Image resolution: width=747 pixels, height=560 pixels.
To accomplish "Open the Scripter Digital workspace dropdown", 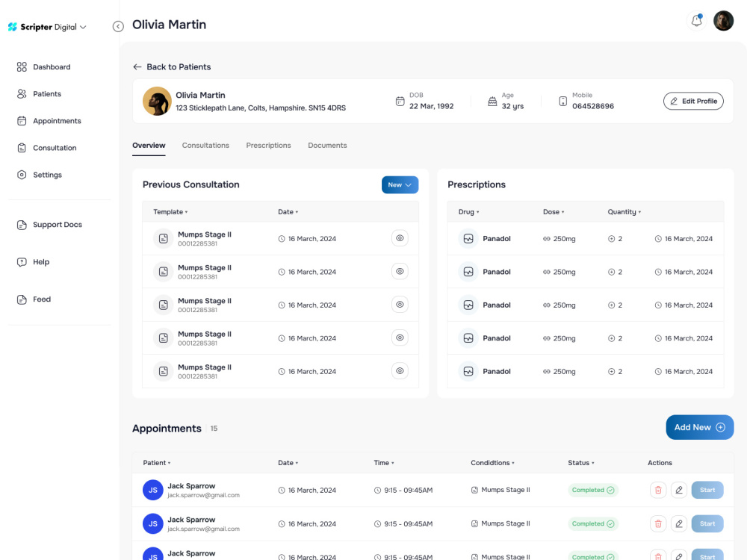I will coord(47,27).
